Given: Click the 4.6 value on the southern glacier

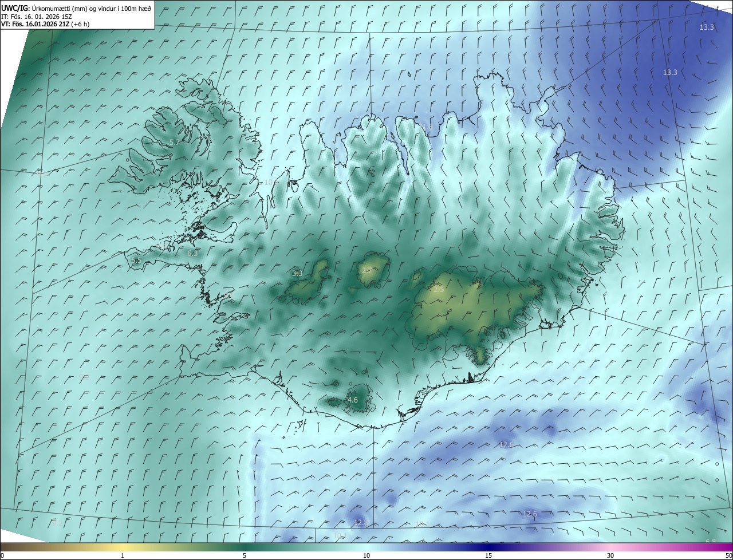Looking at the screenshot, I should [353, 400].
